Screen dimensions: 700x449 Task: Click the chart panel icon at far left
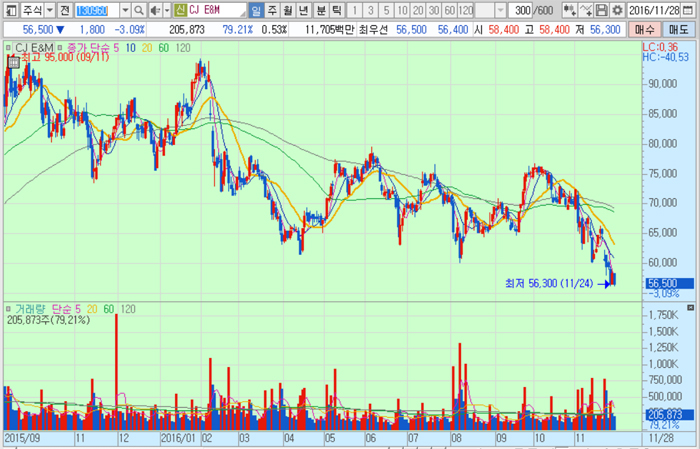pos(10,10)
